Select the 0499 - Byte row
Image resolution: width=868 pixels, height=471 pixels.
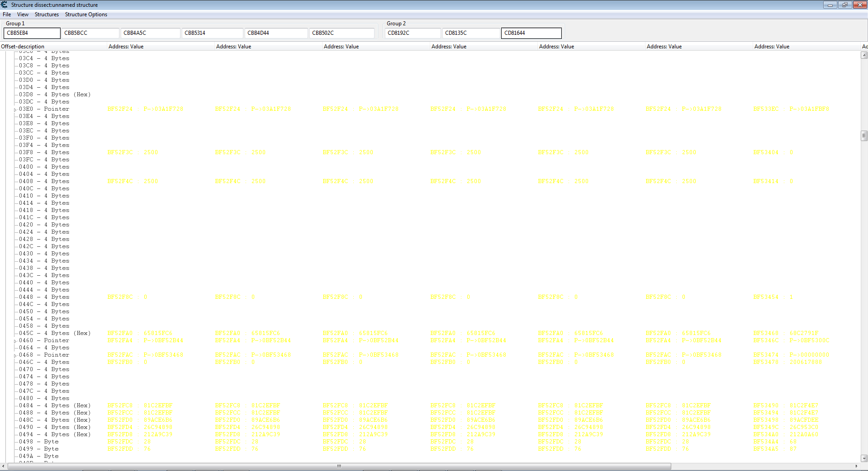click(39, 449)
